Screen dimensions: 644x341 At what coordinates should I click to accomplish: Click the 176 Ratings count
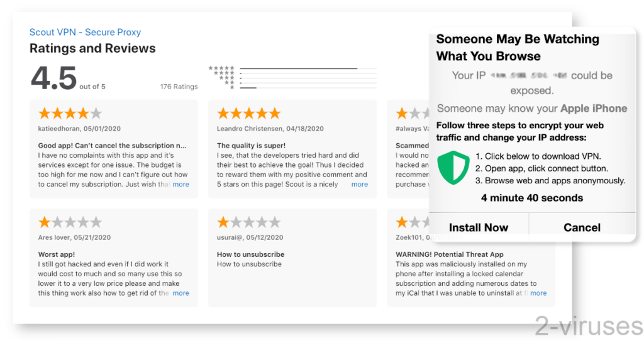179,87
